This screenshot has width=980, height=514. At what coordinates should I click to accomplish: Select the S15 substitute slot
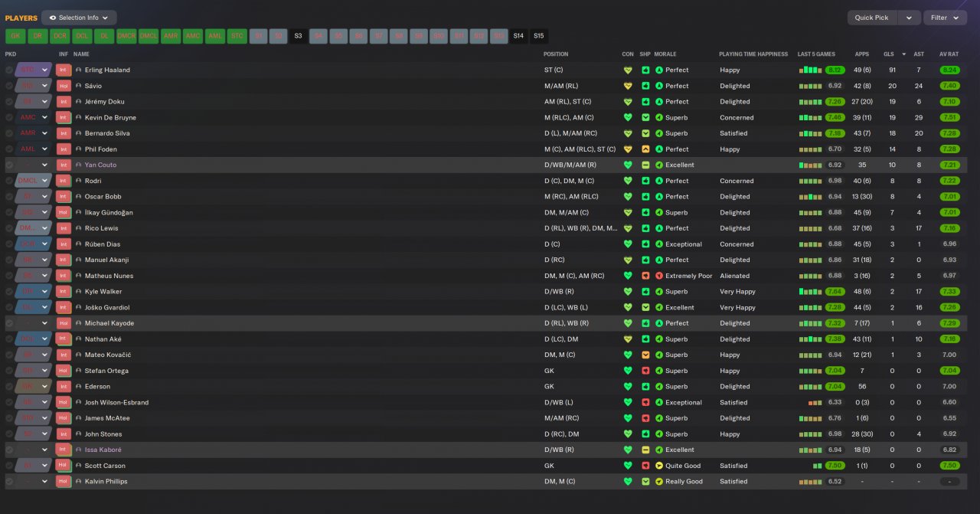pyautogui.click(x=539, y=36)
